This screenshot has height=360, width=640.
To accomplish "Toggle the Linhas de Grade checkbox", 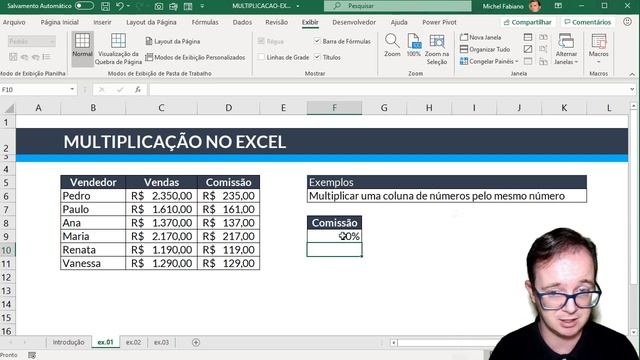I will coord(261,58).
